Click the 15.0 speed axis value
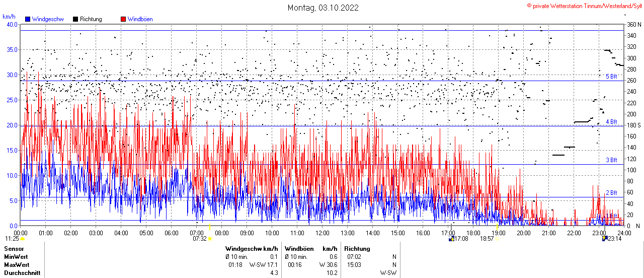 (11, 151)
